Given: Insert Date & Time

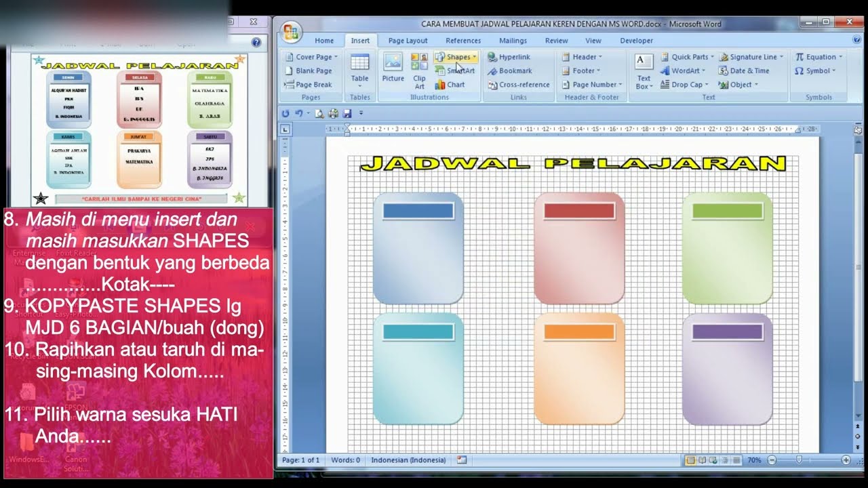Looking at the screenshot, I should pyautogui.click(x=744, y=70).
